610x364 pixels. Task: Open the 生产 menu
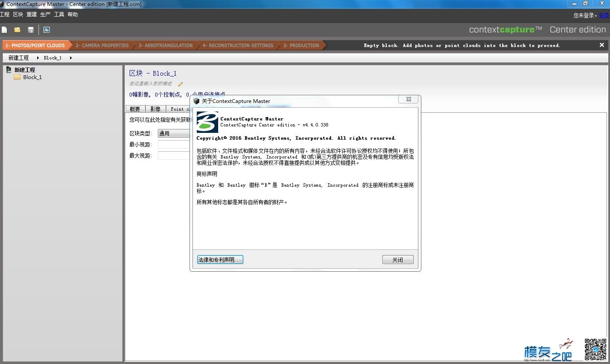(45, 15)
